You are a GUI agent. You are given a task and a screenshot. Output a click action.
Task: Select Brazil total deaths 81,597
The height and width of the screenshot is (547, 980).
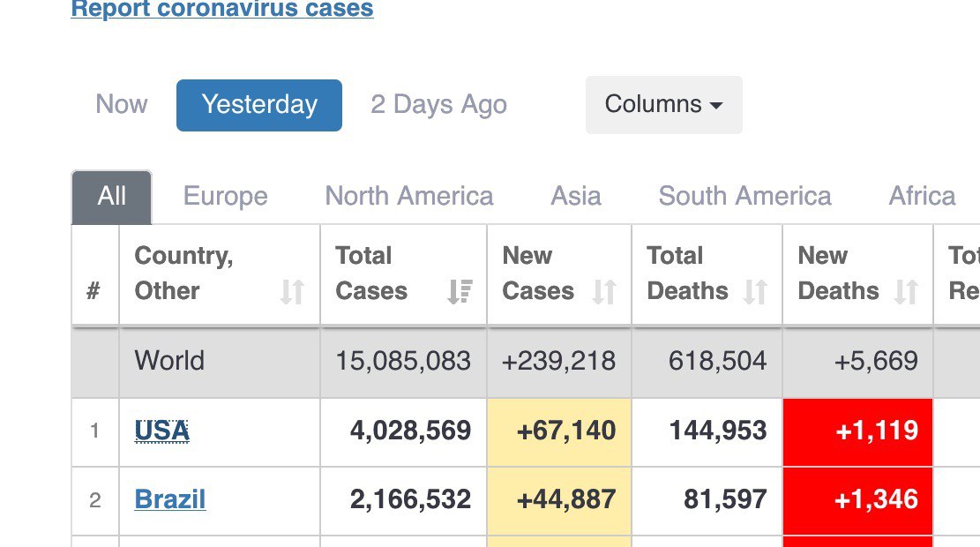[725, 499]
